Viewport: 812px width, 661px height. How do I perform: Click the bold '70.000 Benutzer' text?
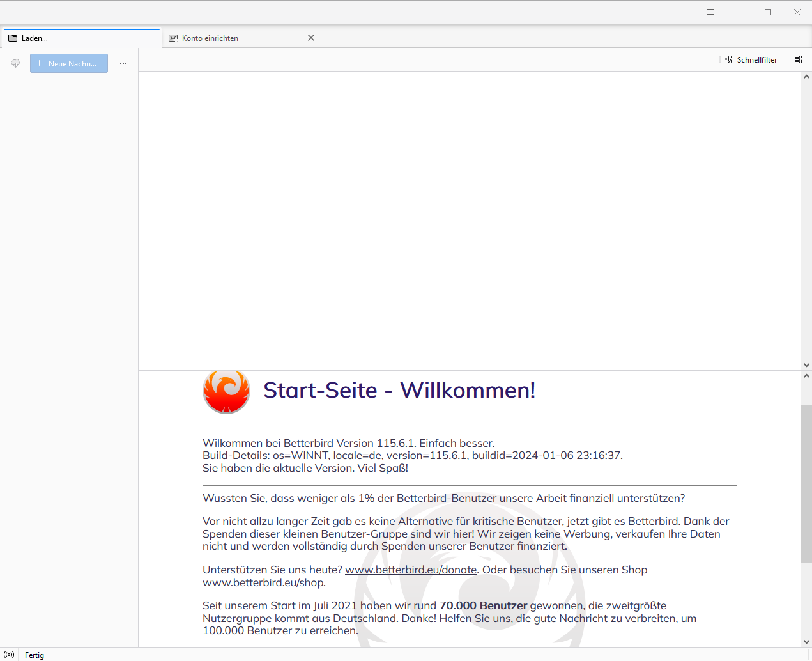[x=484, y=605]
